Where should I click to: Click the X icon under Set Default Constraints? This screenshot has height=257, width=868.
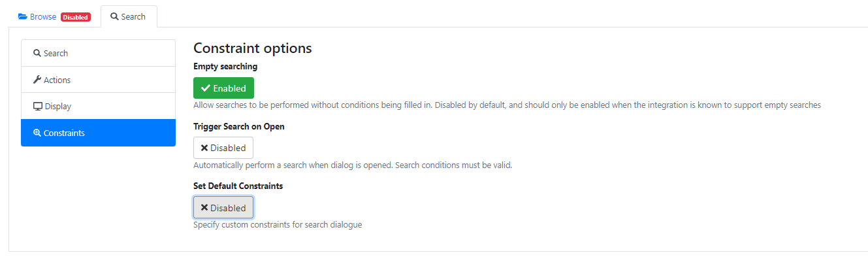[x=204, y=207]
